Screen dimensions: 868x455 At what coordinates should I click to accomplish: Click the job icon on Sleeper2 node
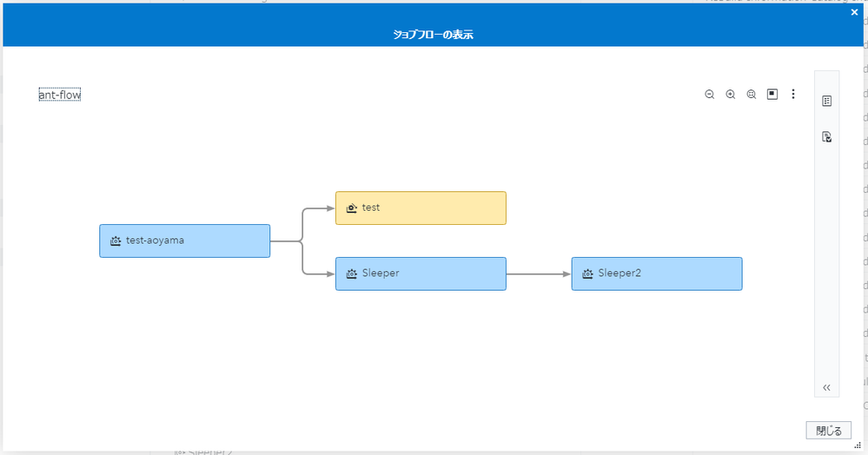pos(588,274)
